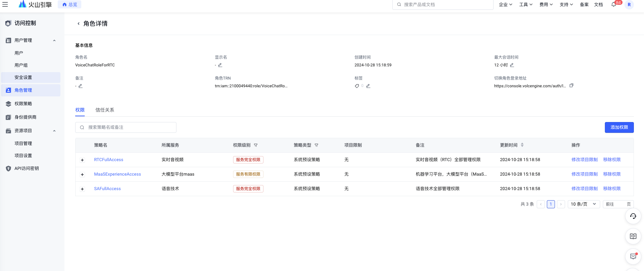Open the 支持 dropdown menu
The width and height of the screenshot is (644, 271).
(x=566, y=5)
